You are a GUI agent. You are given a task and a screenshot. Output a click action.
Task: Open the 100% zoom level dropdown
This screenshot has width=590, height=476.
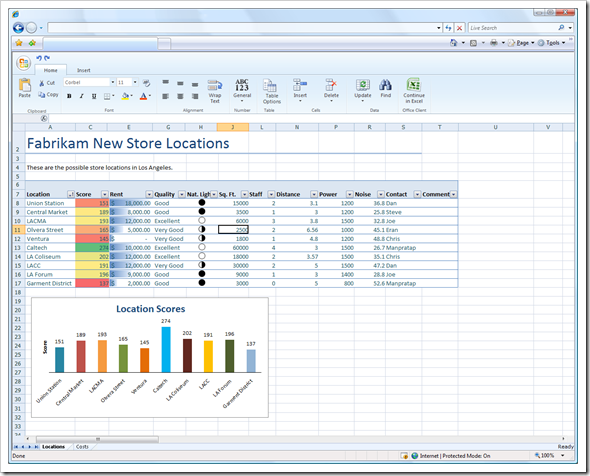[x=563, y=456]
